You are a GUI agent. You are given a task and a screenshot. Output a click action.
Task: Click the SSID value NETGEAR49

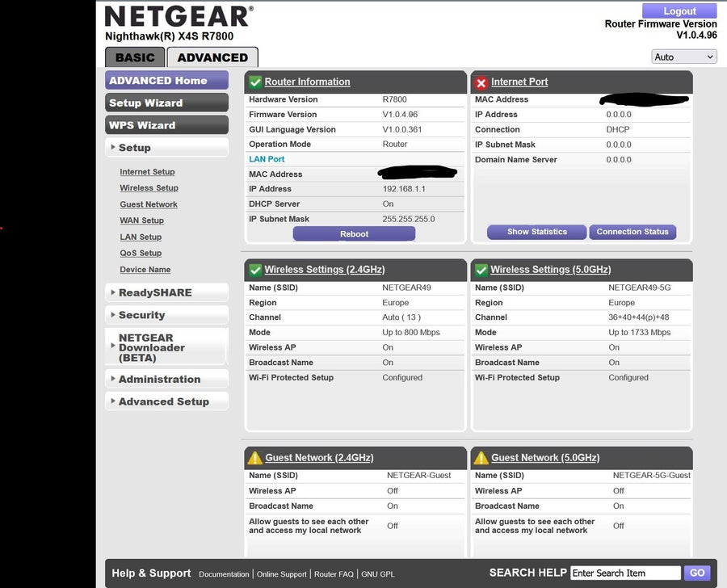(406, 288)
